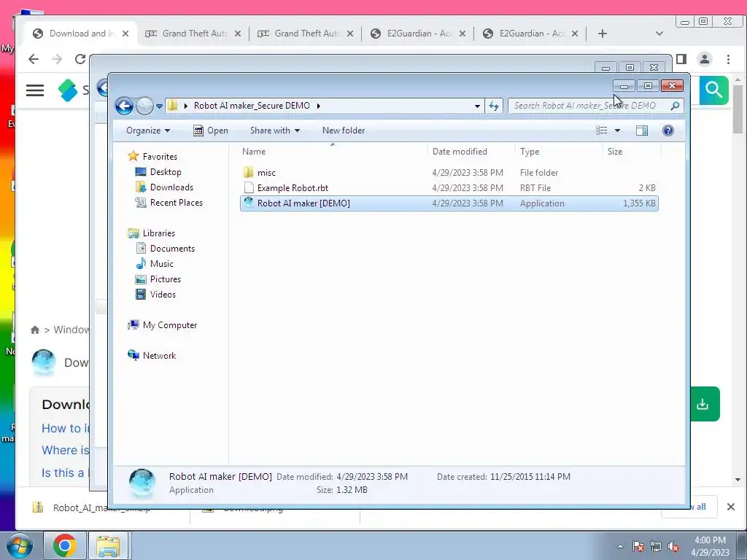747x560 pixels.
Task: Open the Windows Start menu
Action: 18,545
